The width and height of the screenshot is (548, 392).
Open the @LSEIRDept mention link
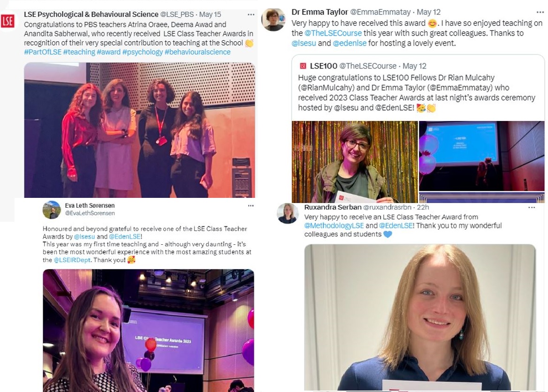(x=72, y=260)
